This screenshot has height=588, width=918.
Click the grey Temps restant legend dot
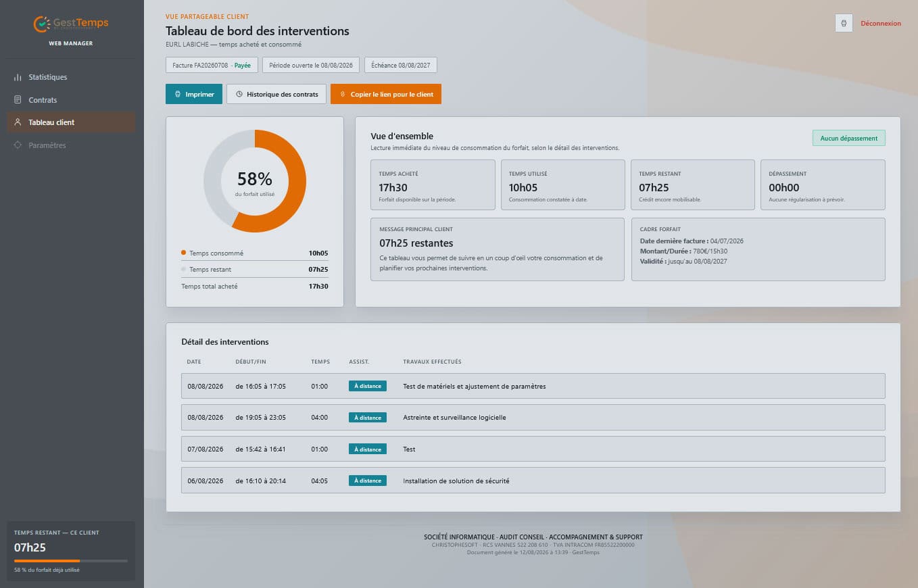[x=184, y=269]
